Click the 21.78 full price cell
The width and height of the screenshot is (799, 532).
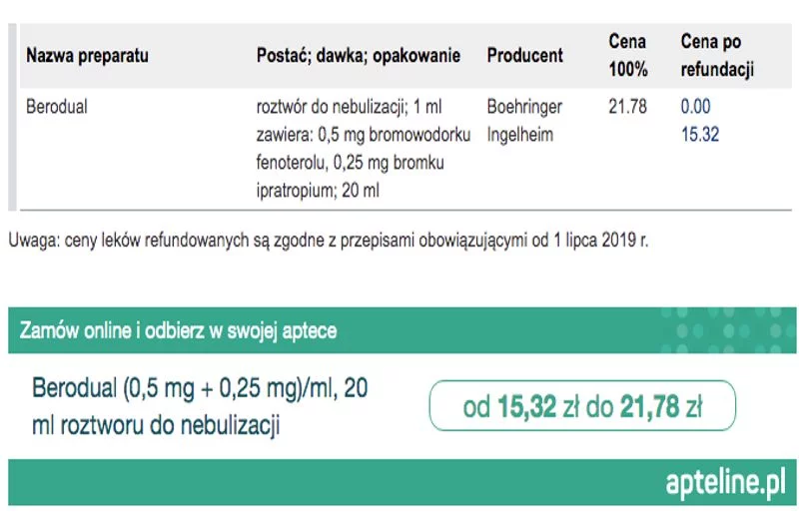[627, 107]
